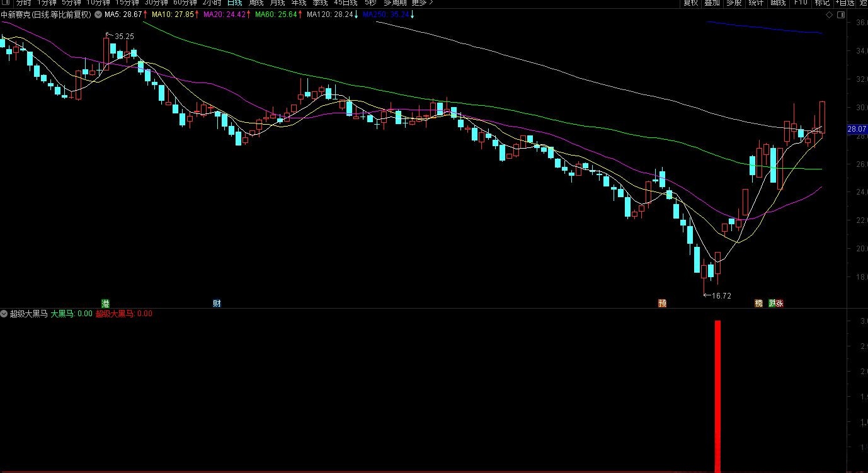The width and height of the screenshot is (868, 473).
Task: Toggle the side panel layout icon
Action: (840, 14)
